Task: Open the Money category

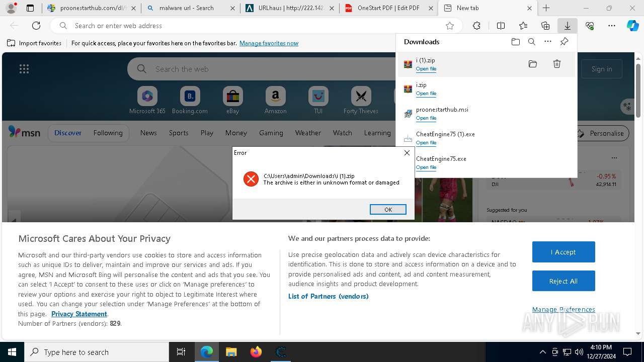Action: (236, 133)
